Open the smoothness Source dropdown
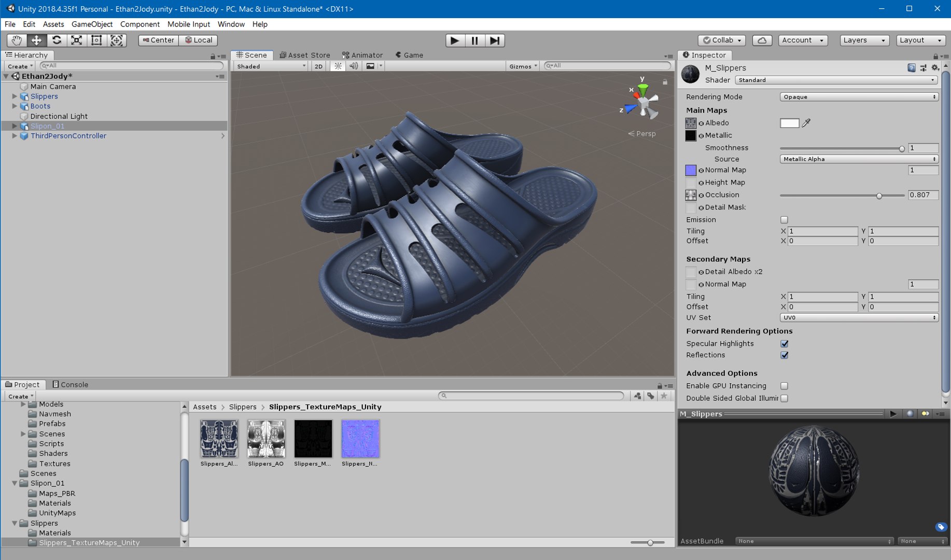Image resolution: width=951 pixels, height=560 pixels. tap(859, 159)
